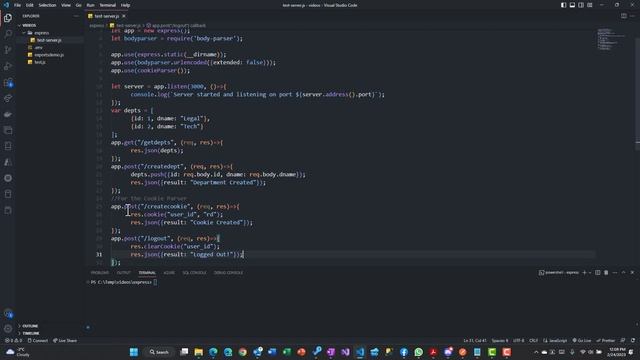
Task: Click the split editor icon
Action: point(624,16)
